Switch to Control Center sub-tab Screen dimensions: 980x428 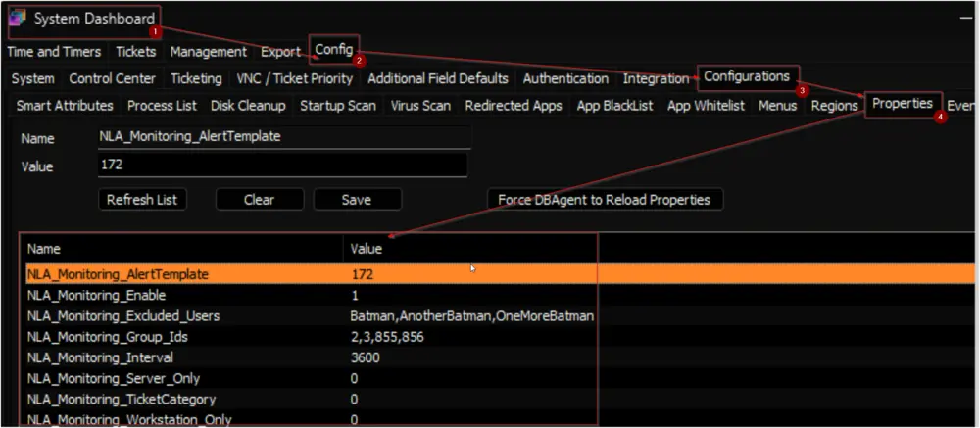pos(113,78)
